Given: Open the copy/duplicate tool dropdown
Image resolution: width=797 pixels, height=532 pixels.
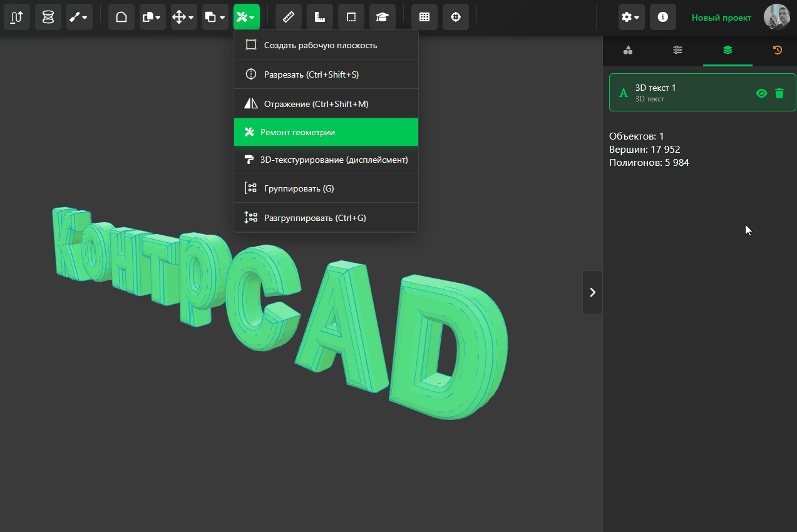Looking at the screenshot, I should pyautogui.click(x=153, y=18).
